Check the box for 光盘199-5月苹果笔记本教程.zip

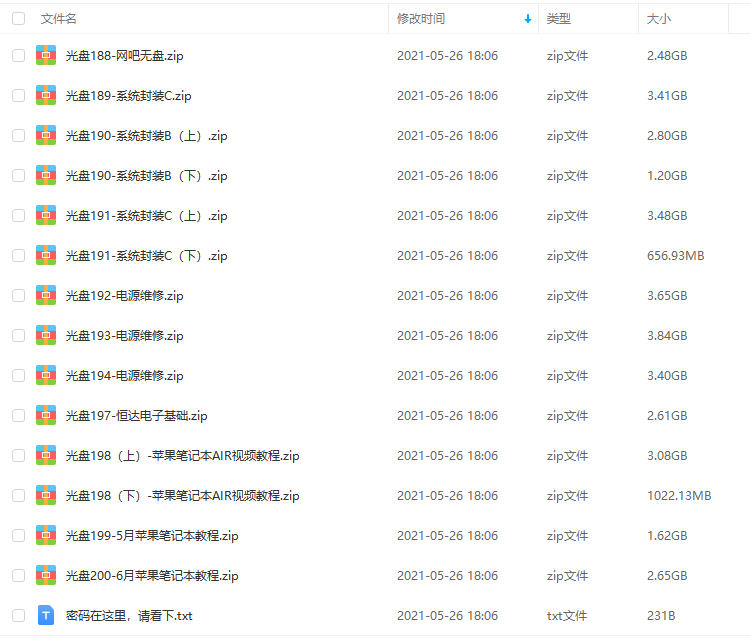tap(19, 536)
